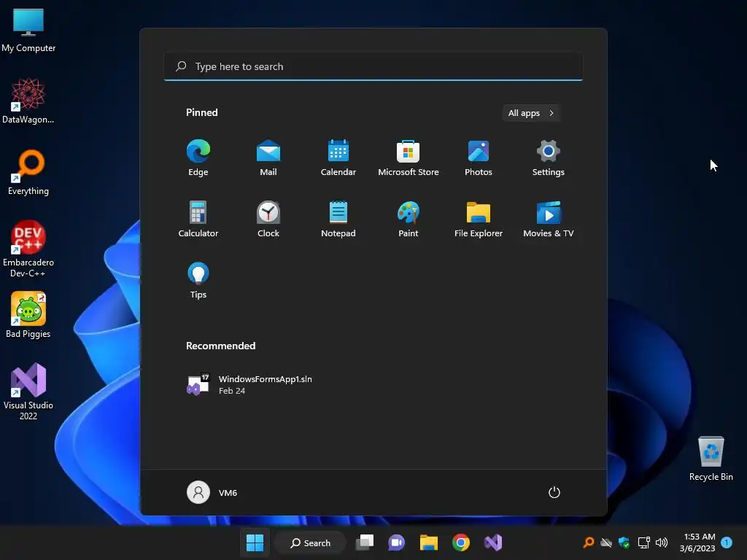The image size is (747, 560).
Task: Click the taskbar Search box
Action: point(311,542)
